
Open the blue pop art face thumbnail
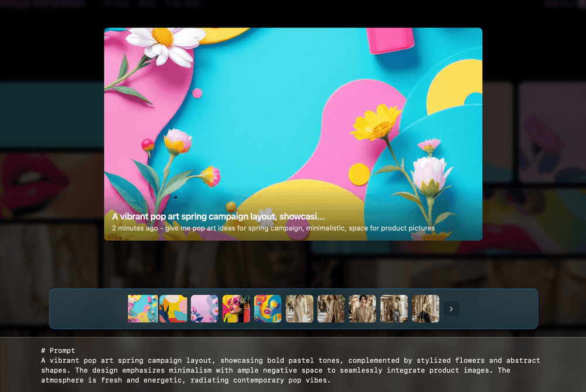click(268, 309)
